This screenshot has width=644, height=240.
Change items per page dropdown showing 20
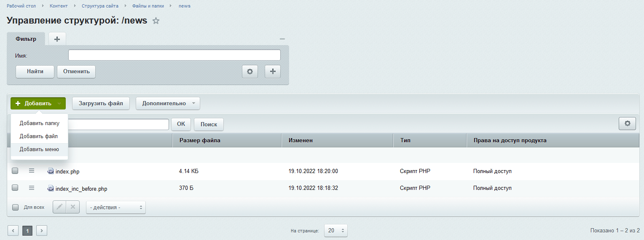(336, 230)
